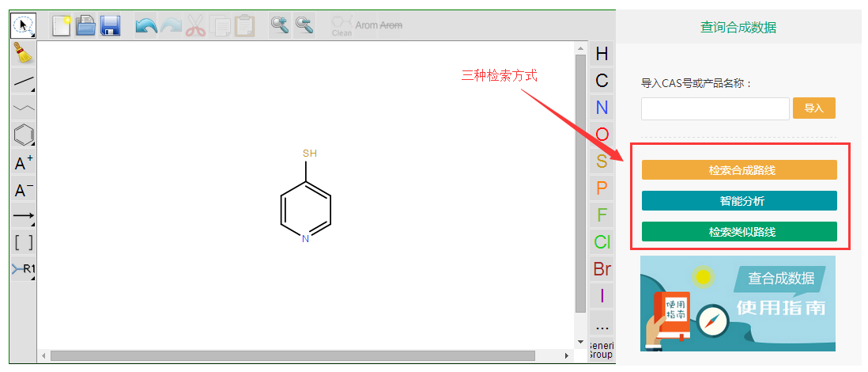Click the blue floppy disk save icon
868x372 pixels.
(110, 25)
